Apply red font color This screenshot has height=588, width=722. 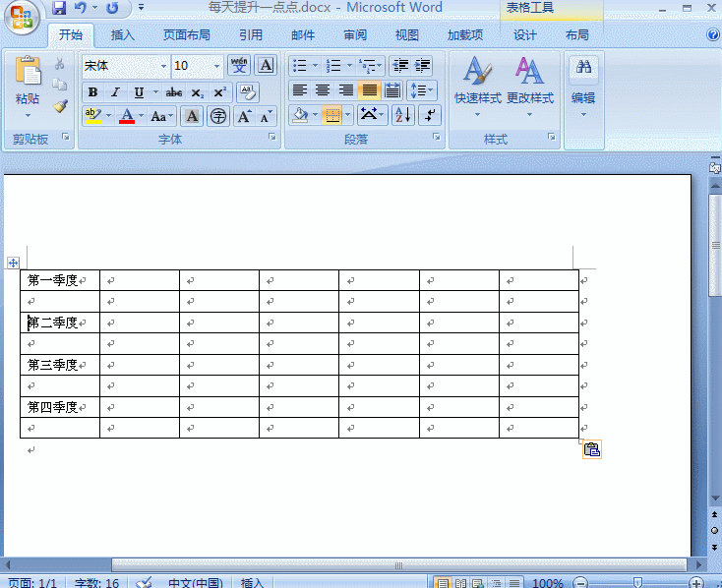127,116
